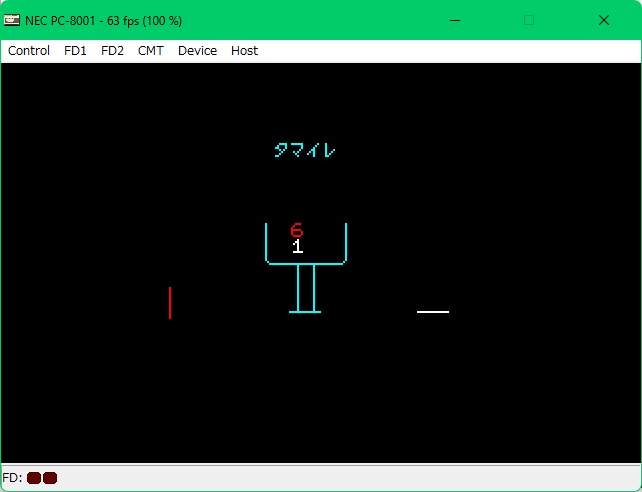642x492 pixels.
Task: Click the first FD access indicator light
Action: (x=34, y=478)
